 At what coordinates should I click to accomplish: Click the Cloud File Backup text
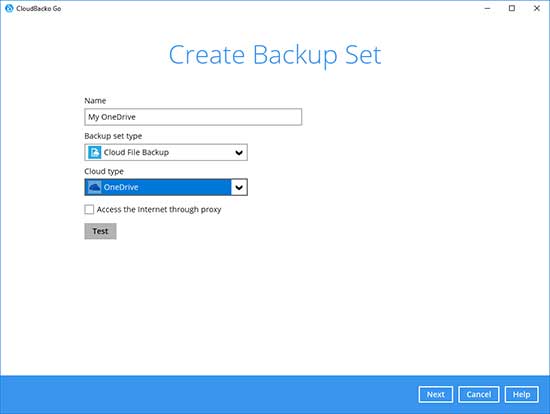136,152
